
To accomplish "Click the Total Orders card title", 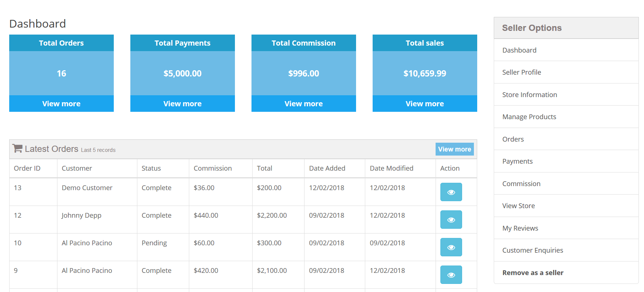I will 61,43.
